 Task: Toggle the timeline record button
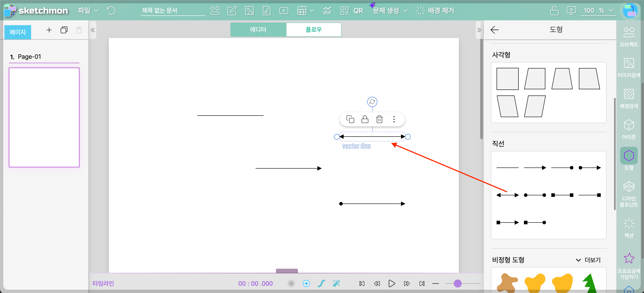click(x=291, y=283)
